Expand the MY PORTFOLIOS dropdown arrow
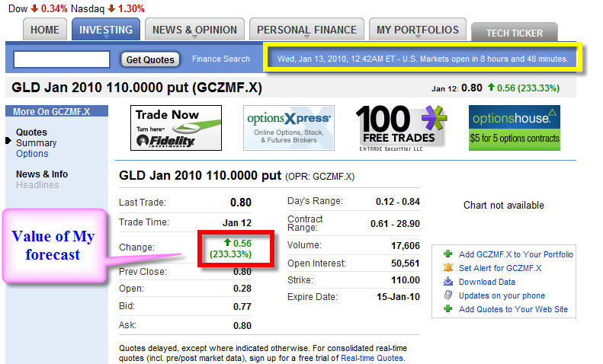 tap(418, 37)
